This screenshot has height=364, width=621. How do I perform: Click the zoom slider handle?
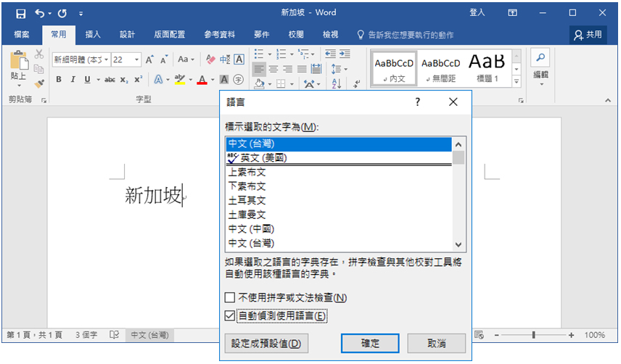pos(533,335)
